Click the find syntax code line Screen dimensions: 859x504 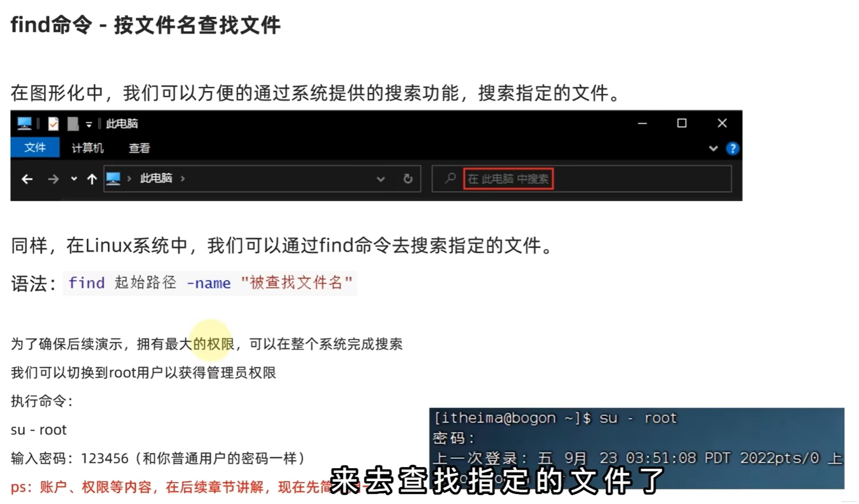(210, 283)
